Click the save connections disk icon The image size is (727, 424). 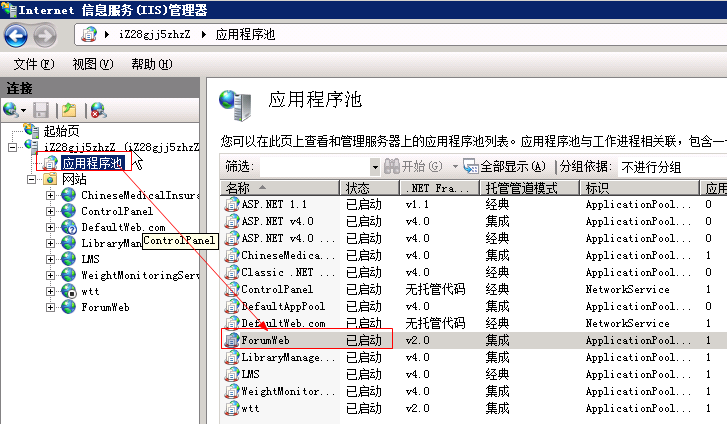pyautogui.click(x=41, y=110)
